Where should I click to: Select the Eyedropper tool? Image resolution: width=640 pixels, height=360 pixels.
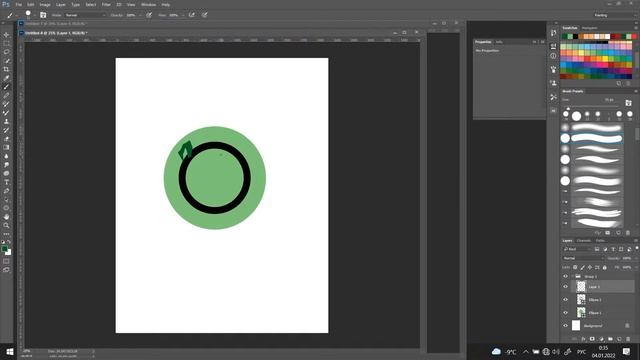click(x=6, y=78)
